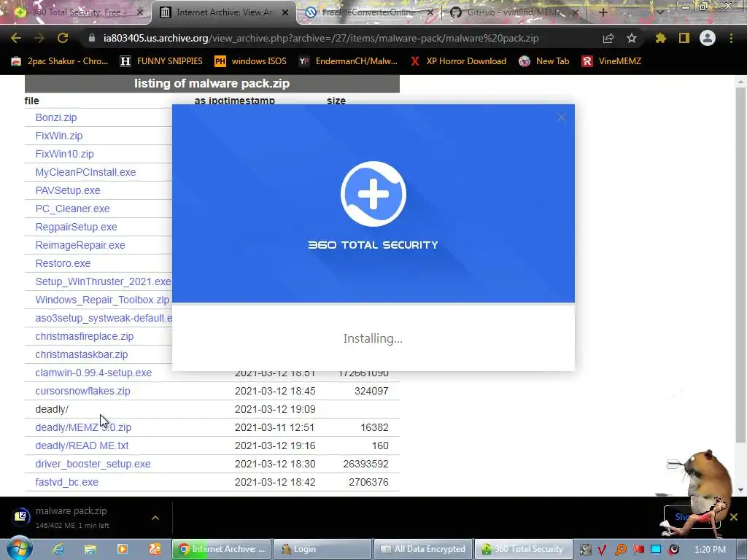Click the orange magnifier tray icon
The image size is (747, 560).
pos(621,550)
